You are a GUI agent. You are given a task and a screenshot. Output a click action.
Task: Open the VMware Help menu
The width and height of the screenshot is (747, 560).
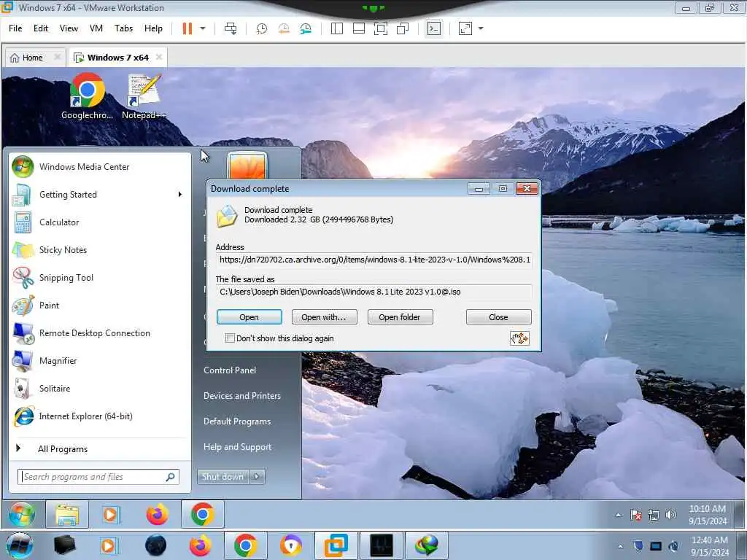(x=153, y=28)
